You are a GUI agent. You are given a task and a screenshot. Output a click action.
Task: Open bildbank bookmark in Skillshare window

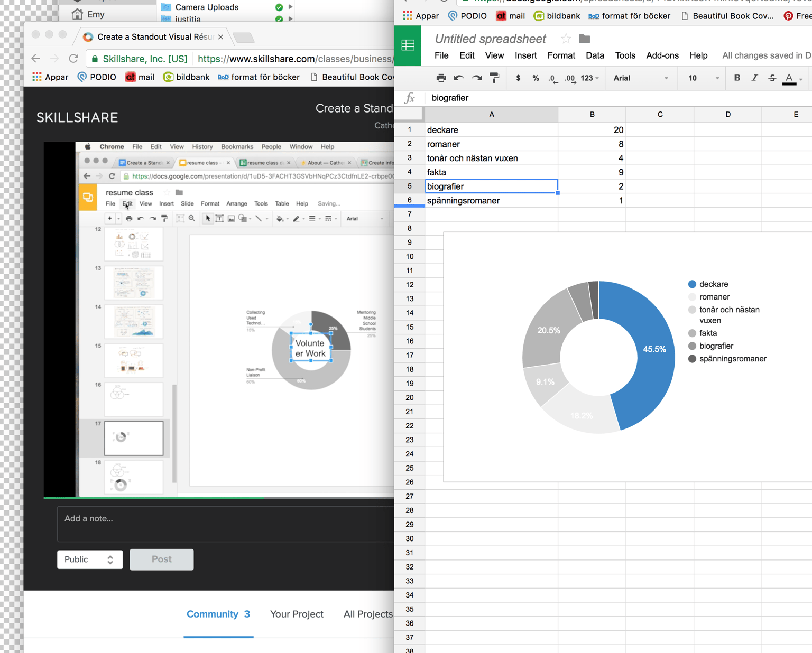coord(186,77)
